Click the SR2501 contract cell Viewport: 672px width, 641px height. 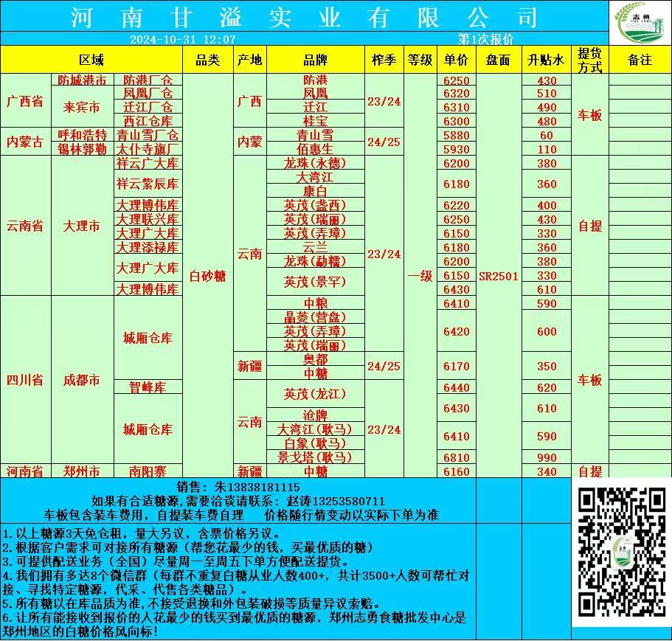498,276
